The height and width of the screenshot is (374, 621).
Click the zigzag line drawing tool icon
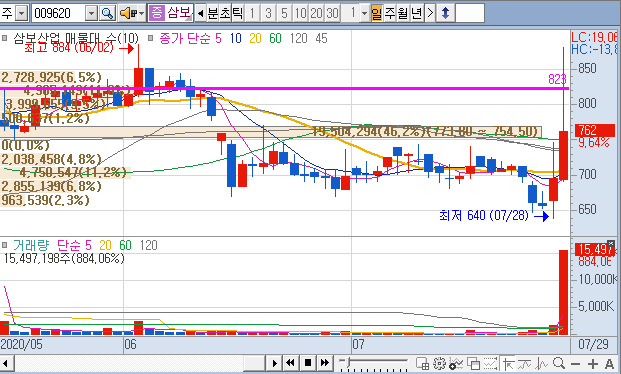click(x=542, y=363)
